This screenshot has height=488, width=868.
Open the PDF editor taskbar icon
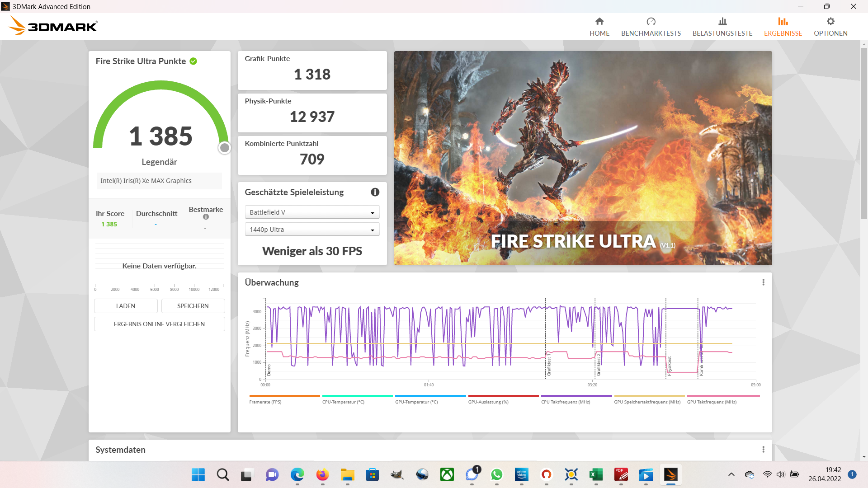621,474
